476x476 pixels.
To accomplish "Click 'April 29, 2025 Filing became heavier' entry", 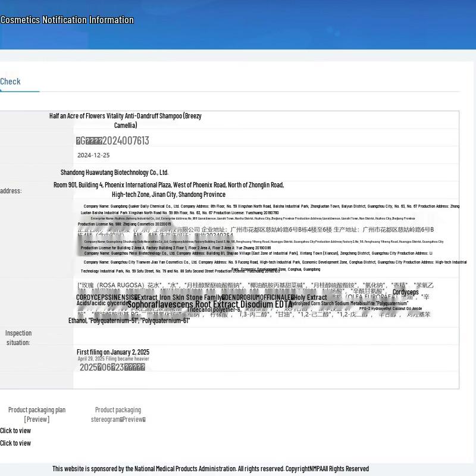I will click(x=113, y=359).
